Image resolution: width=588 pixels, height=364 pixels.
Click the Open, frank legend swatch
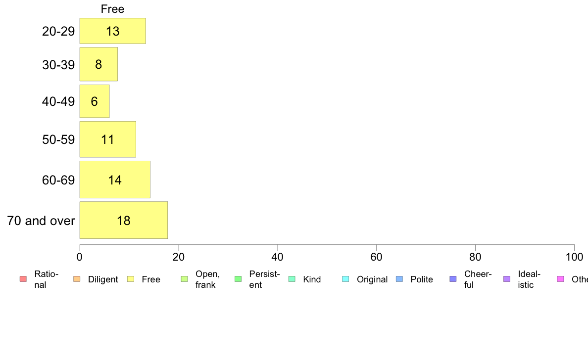tap(184, 279)
